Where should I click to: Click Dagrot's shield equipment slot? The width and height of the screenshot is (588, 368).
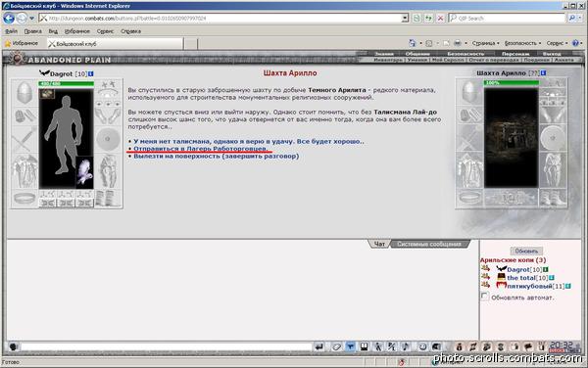pyautogui.click(x=108, y=139)
